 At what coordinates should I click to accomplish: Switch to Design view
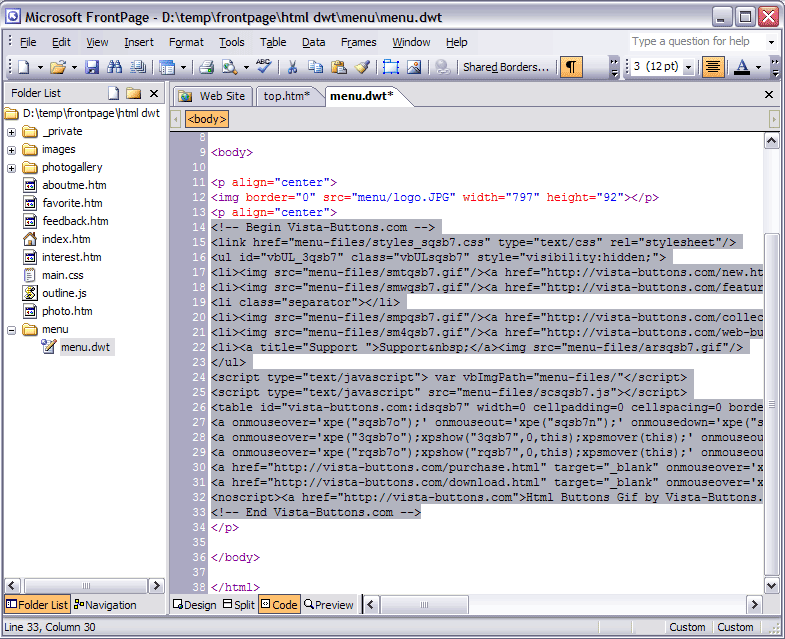coord(194,605)
